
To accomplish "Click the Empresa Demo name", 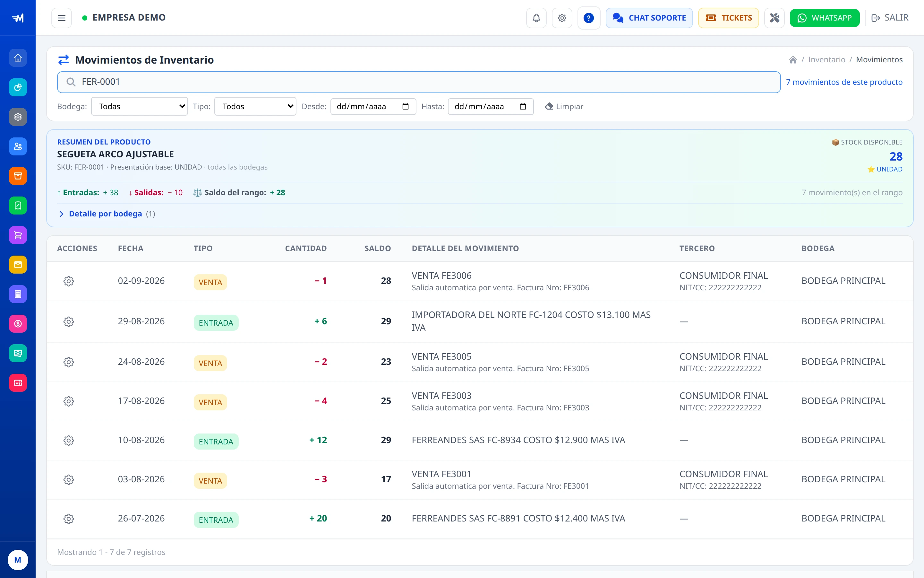I will (x=129, y=18).
